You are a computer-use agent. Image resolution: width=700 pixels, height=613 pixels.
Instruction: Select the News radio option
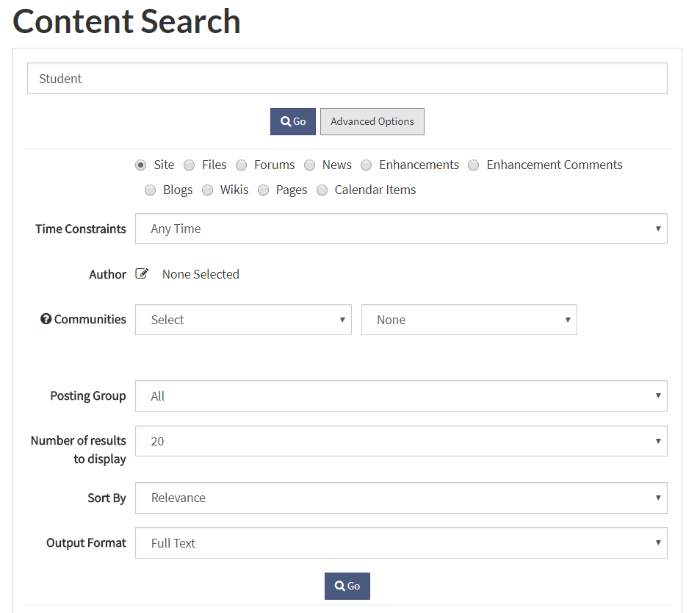(309, 165)
